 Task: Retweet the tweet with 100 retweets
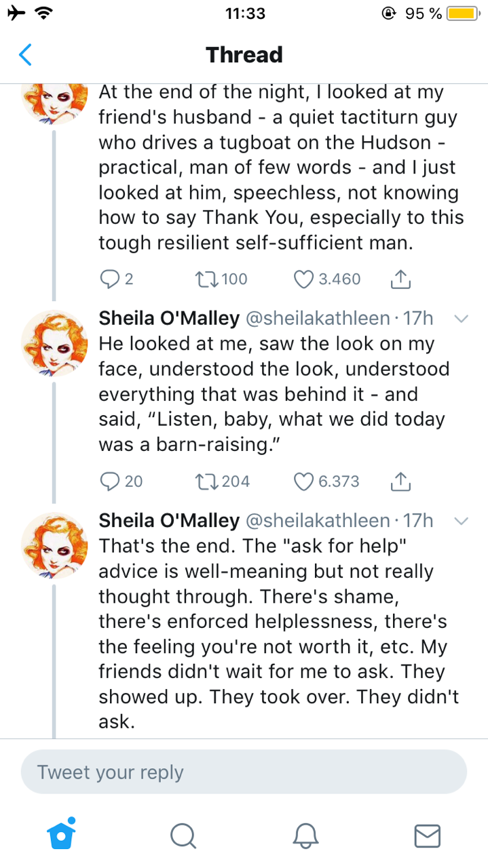tap(204, 279)
